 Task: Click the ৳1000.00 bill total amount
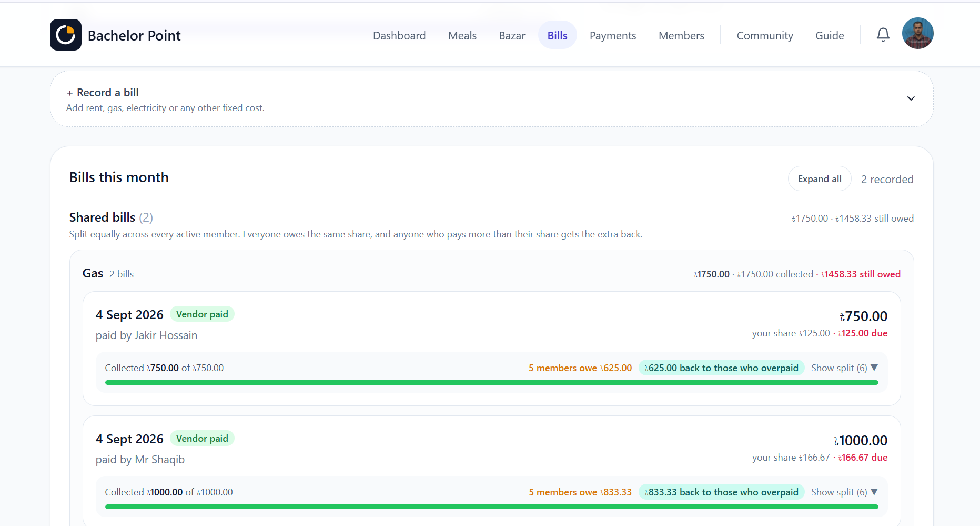(x=861, y=441)
